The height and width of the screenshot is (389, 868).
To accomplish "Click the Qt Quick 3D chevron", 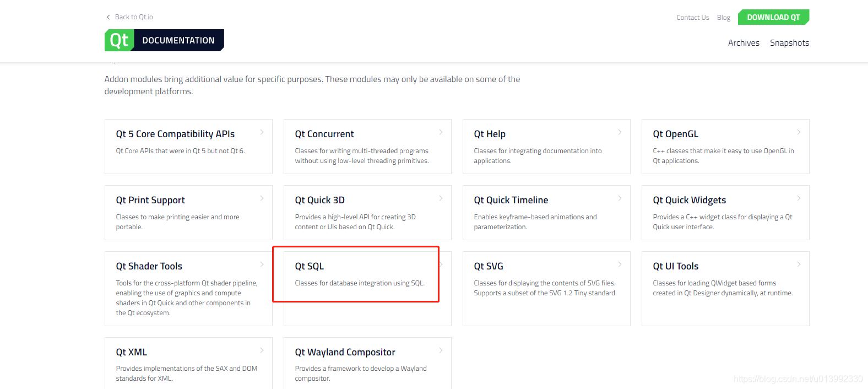I will pos(441,198).
